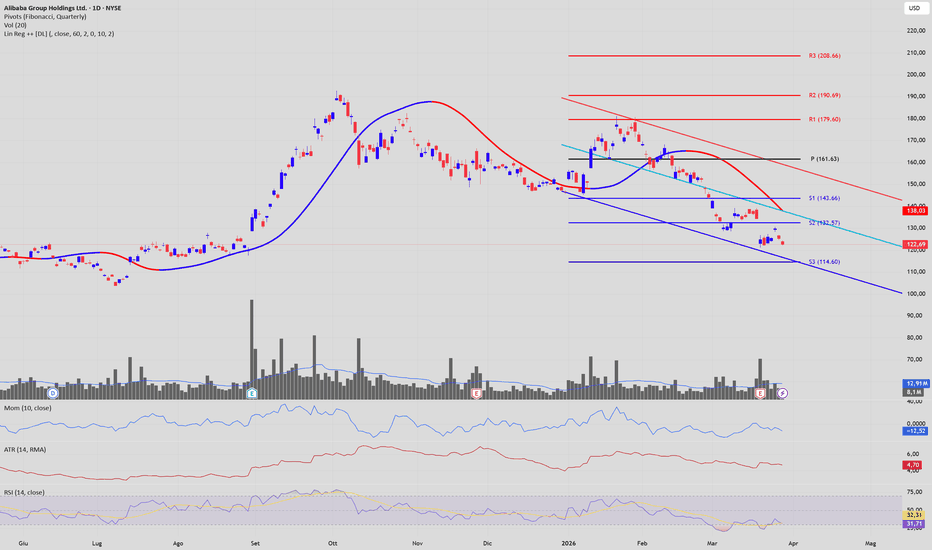Select the Mom (10, close) pane label
Screen dimensions: 932x550
pyautogui.click(x=27, y=408)
